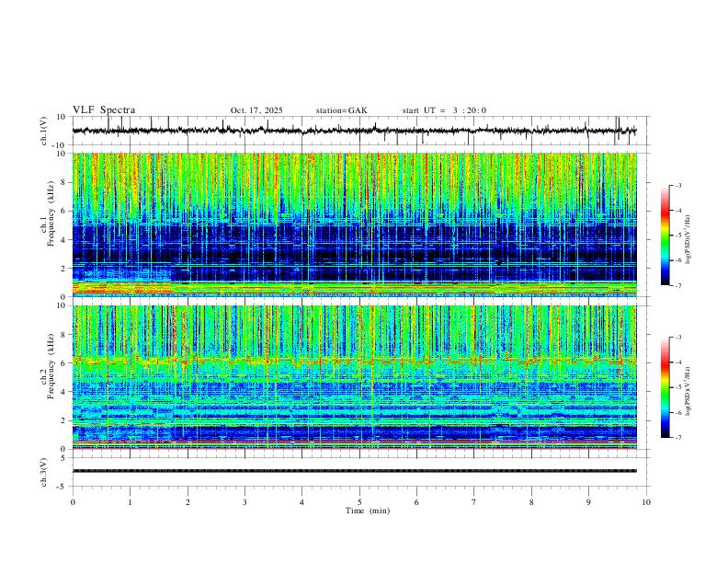728x563 pixels.
Task: Click the "VLF Spectra" plot title
Action: click(x=104, y=110)
